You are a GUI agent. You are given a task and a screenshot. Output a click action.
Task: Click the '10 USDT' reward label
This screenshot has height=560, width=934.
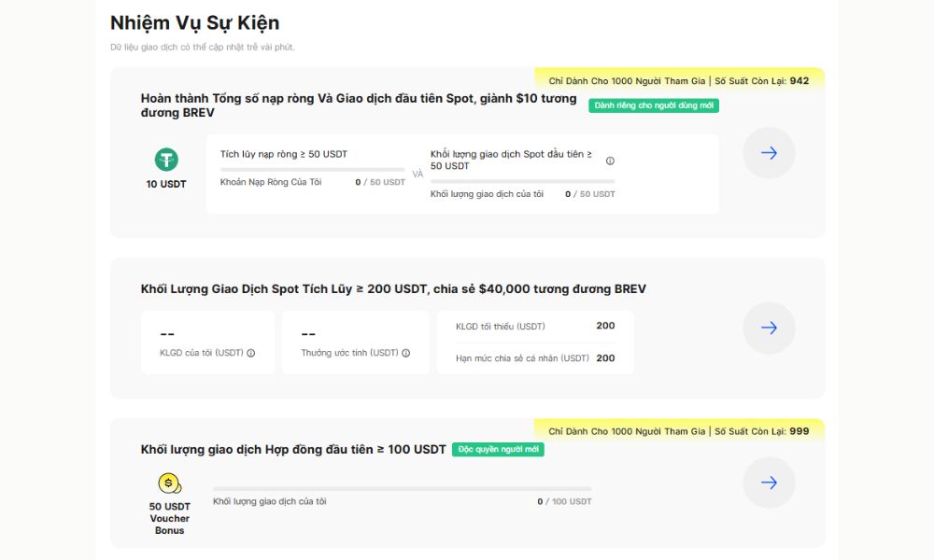click(x=165, y=184)
